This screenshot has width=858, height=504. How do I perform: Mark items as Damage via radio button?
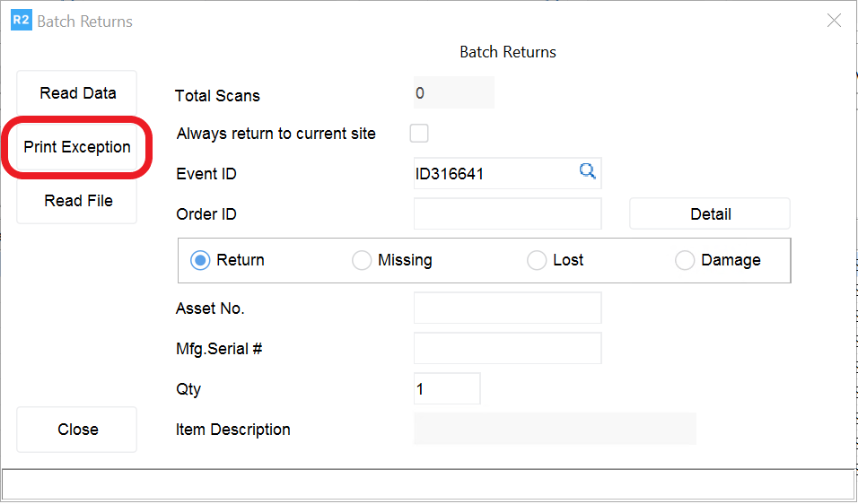click(685, 260)
